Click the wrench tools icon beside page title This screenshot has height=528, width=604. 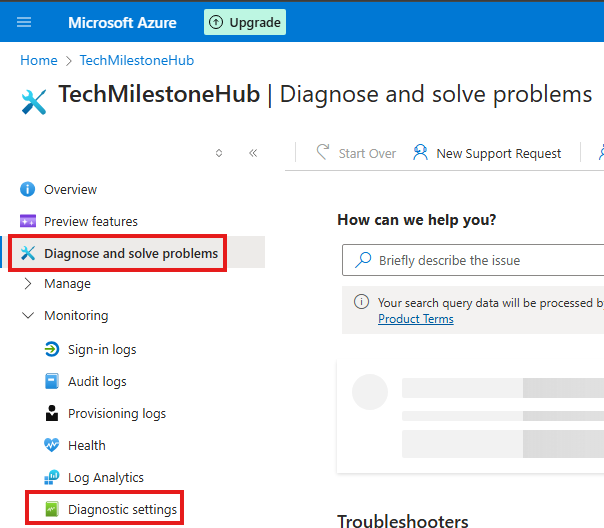34,102
